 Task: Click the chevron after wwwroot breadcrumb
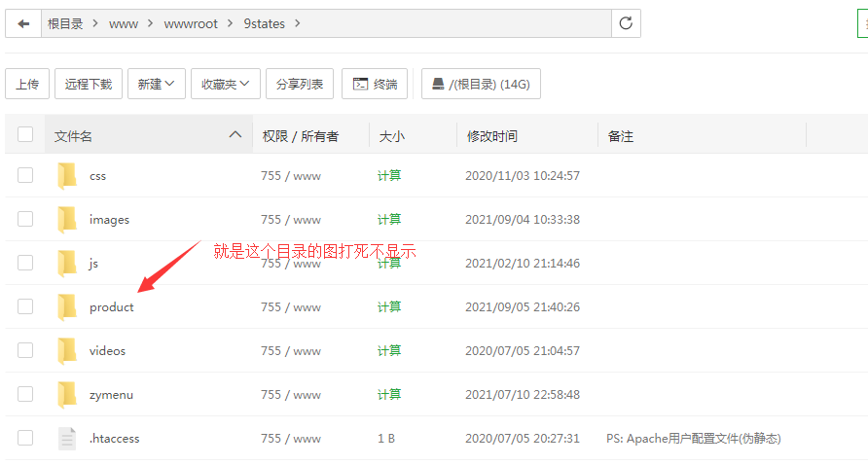pos(230,23)
